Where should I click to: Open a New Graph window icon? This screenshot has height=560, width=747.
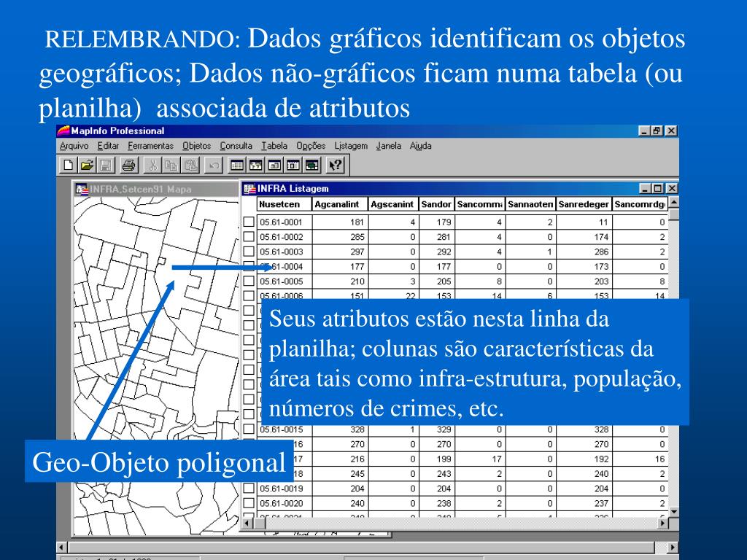(x=274, y=166)
